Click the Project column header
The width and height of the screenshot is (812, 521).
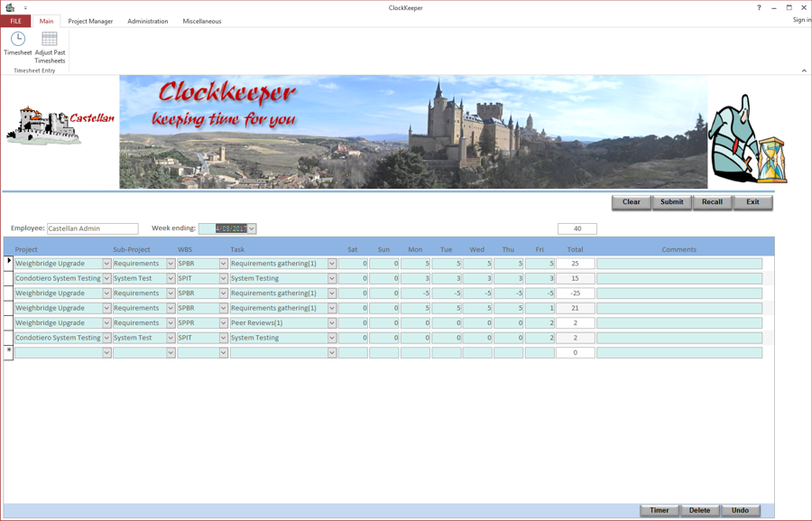pos(26,249)
